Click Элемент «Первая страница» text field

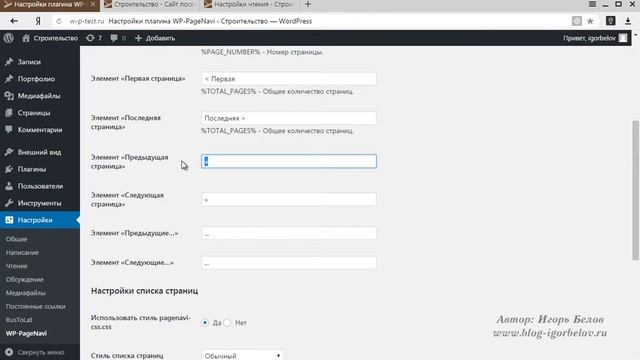(289, 79)
